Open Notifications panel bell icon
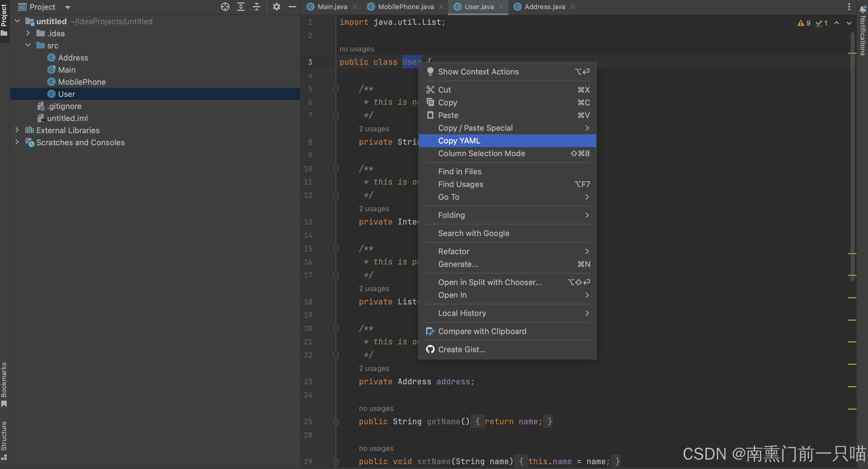Screen dimensions: 868x469 863,9
